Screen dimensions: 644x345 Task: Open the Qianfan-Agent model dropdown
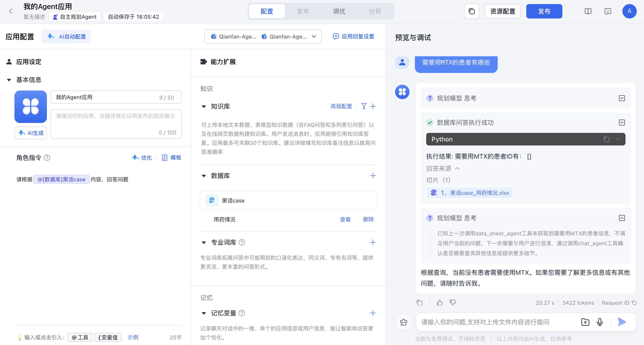[263, 36]
